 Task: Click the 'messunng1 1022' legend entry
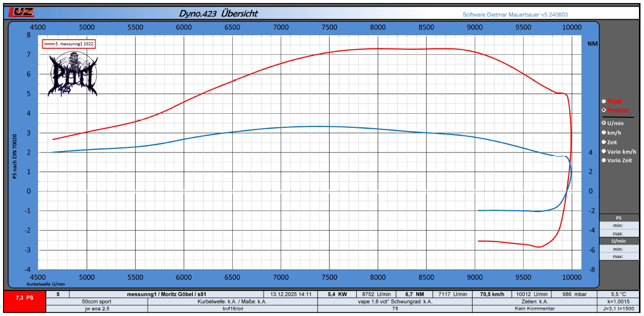[74, 44]
